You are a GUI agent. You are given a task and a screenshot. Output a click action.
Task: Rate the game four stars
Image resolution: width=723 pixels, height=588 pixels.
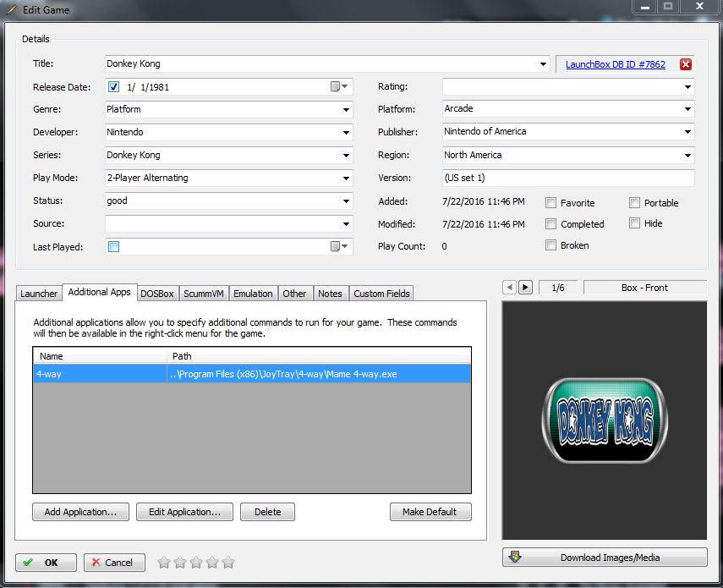click(212, 562)
